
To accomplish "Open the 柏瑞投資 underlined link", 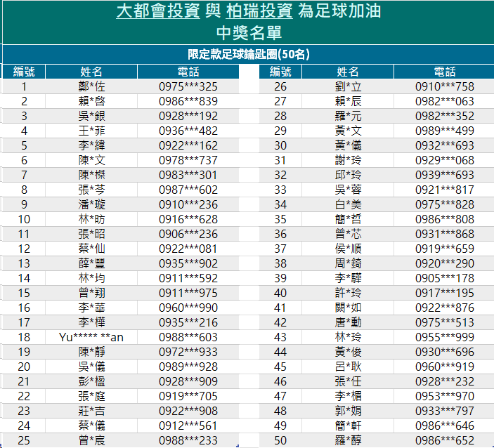I will (259, 11).
